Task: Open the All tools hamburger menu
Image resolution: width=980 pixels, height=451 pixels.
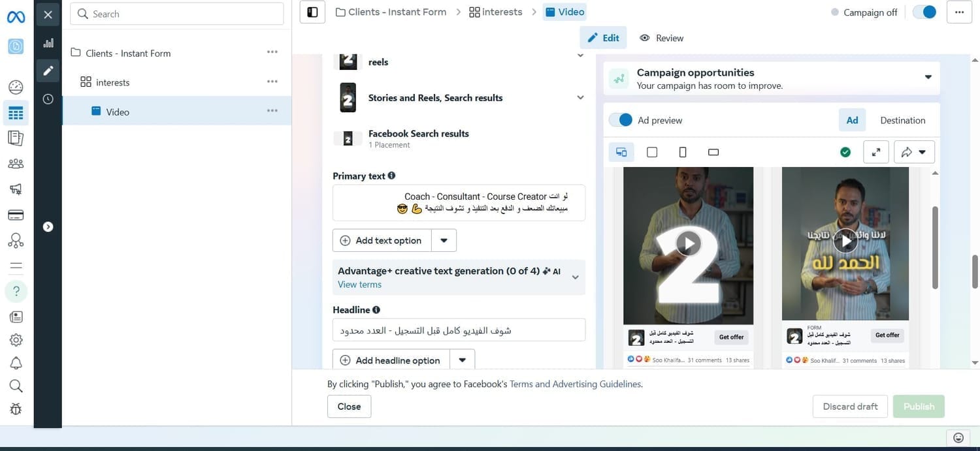Action: coord(16,266)
